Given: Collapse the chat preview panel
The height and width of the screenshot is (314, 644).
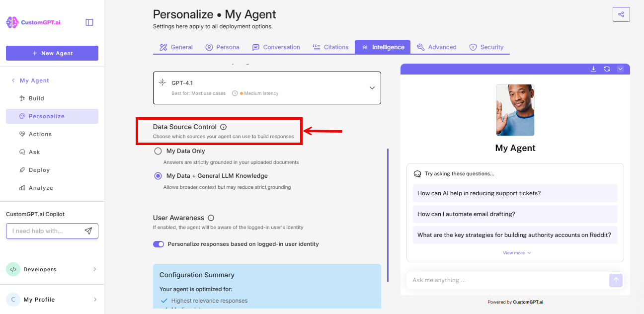Looking at the screenshot, I should tap(620, 69).
